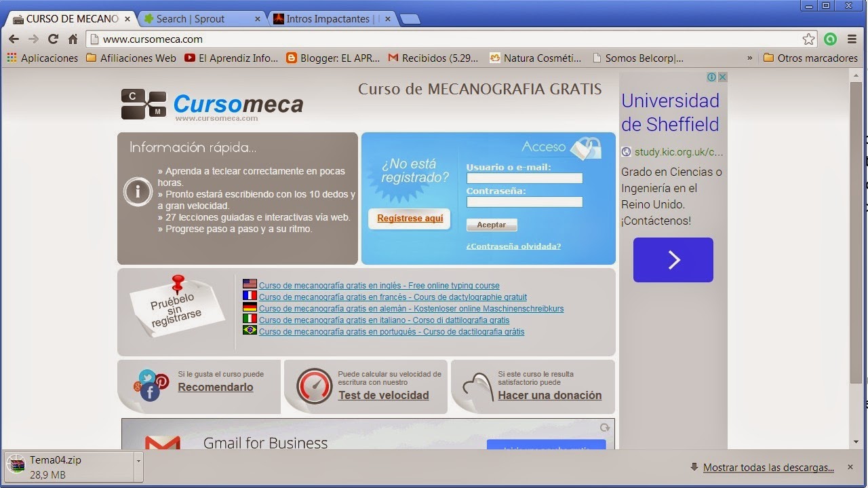
Task: Open El Aprendiz Info bookmark
Action: tap(231, 58)
